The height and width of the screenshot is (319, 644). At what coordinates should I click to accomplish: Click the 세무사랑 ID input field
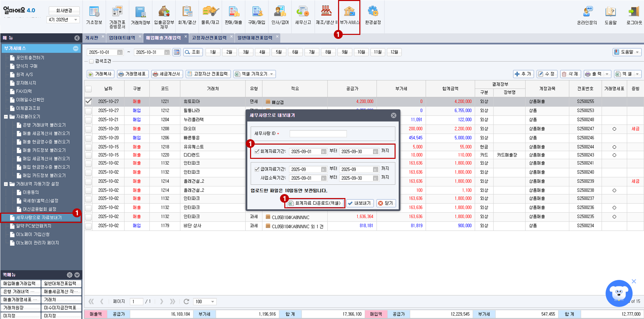click(x=318, y=133)
